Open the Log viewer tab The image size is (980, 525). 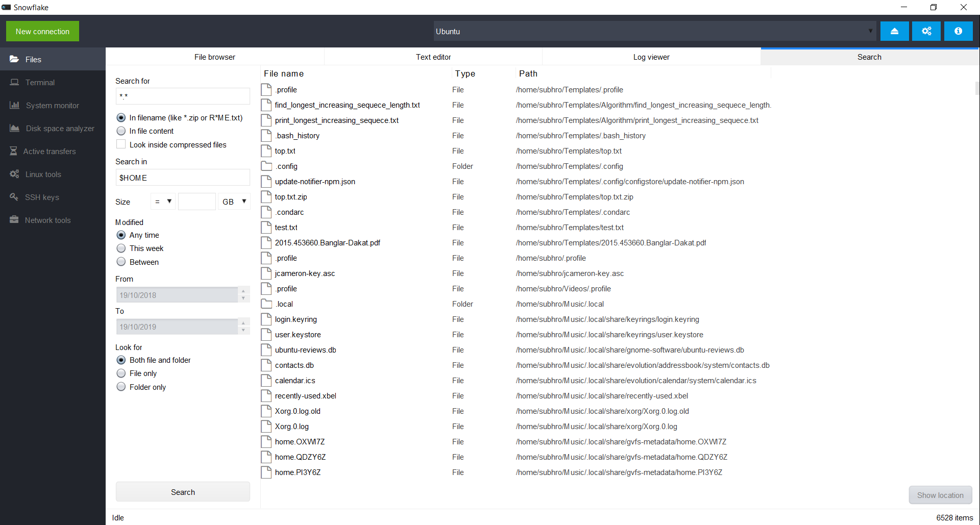click(x=651, y=57)
